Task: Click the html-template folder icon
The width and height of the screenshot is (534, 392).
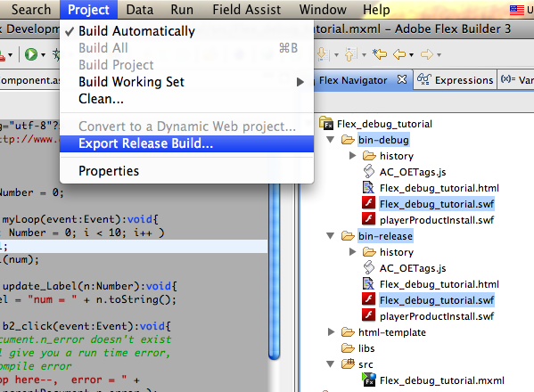Action: [x=348, y=331]
